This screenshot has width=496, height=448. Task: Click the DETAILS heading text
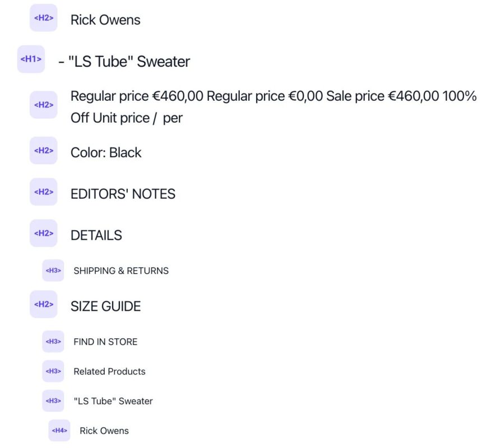[x=96, y=235]
